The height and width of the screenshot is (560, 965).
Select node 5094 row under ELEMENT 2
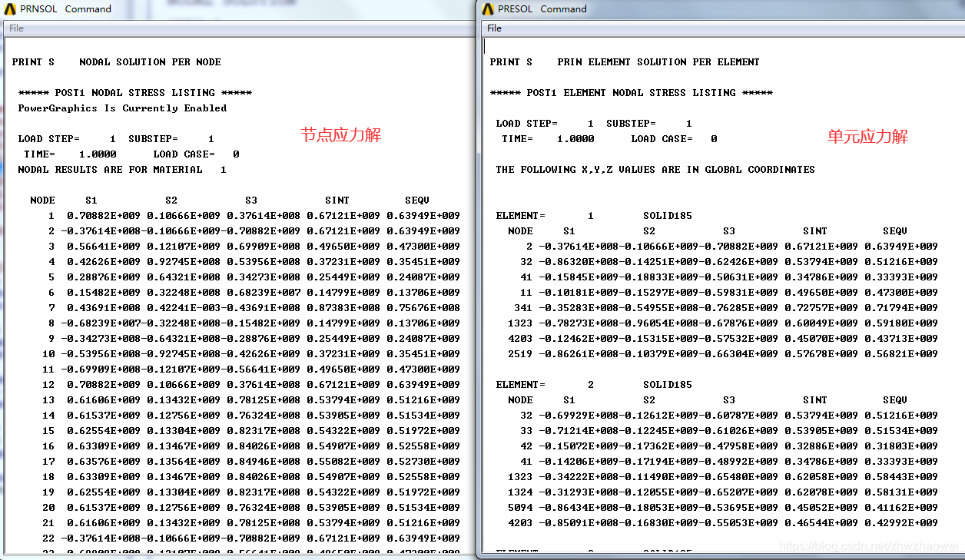722,508
